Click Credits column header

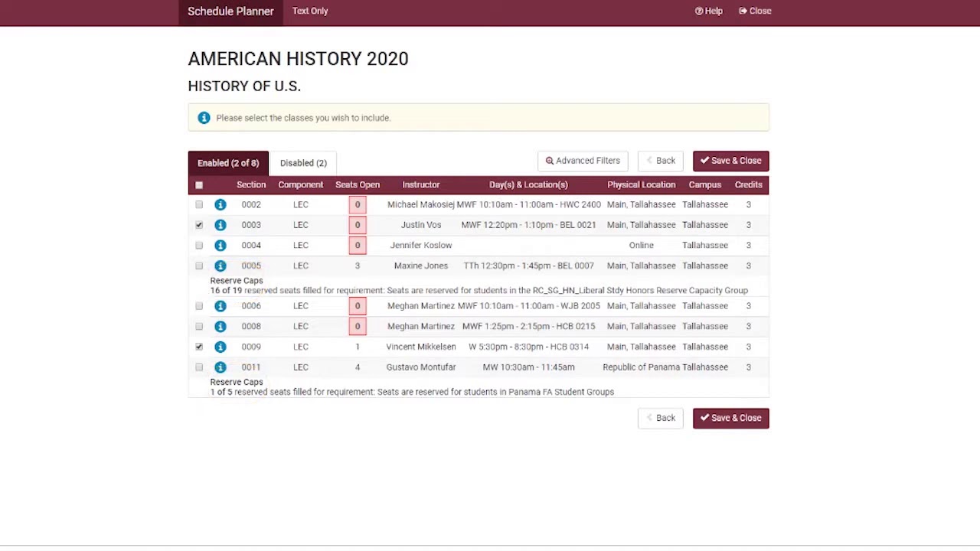(x=749, y=184)
